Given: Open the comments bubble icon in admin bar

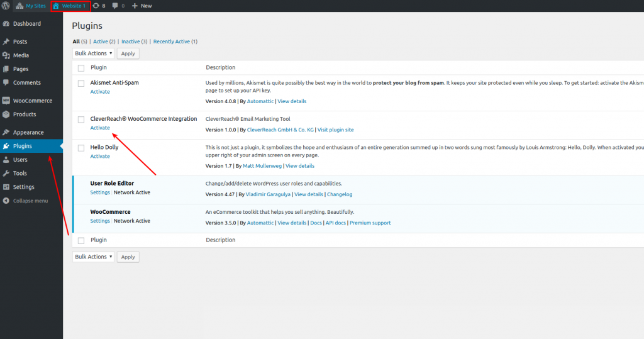Looking at the screenshot, I should click(115, 6).
